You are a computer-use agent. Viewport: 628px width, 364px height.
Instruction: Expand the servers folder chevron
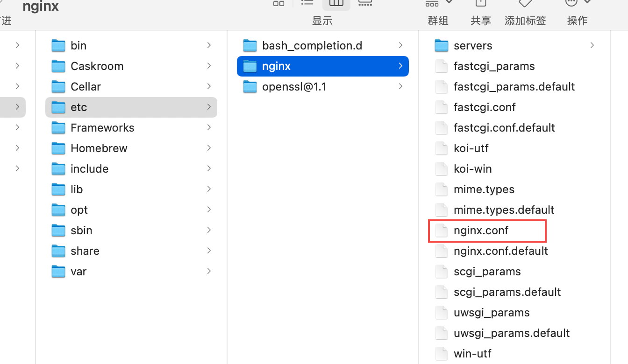tap(592, 45)
